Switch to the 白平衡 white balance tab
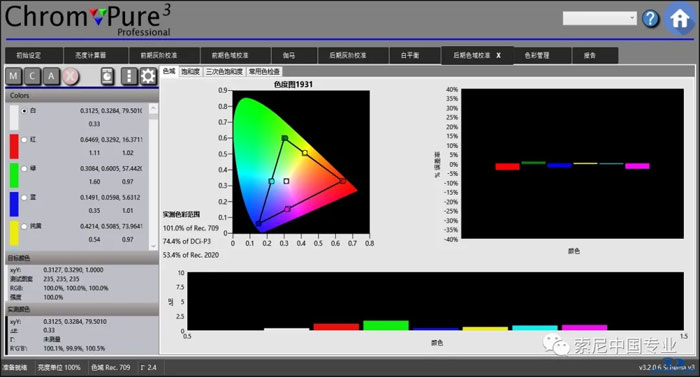Image resolution: width=700 pixels, height=377 pixels. pyautogui.click(x=410, y=55)
